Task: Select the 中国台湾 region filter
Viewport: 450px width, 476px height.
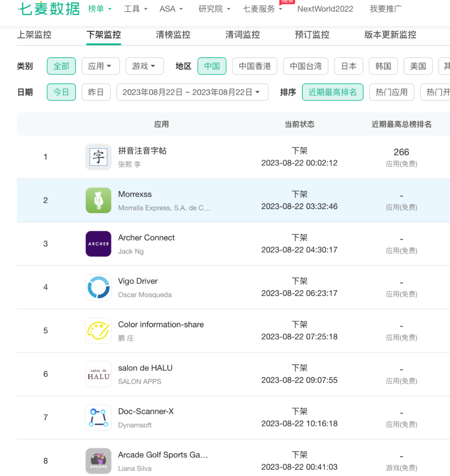Action: coord(305,66)
